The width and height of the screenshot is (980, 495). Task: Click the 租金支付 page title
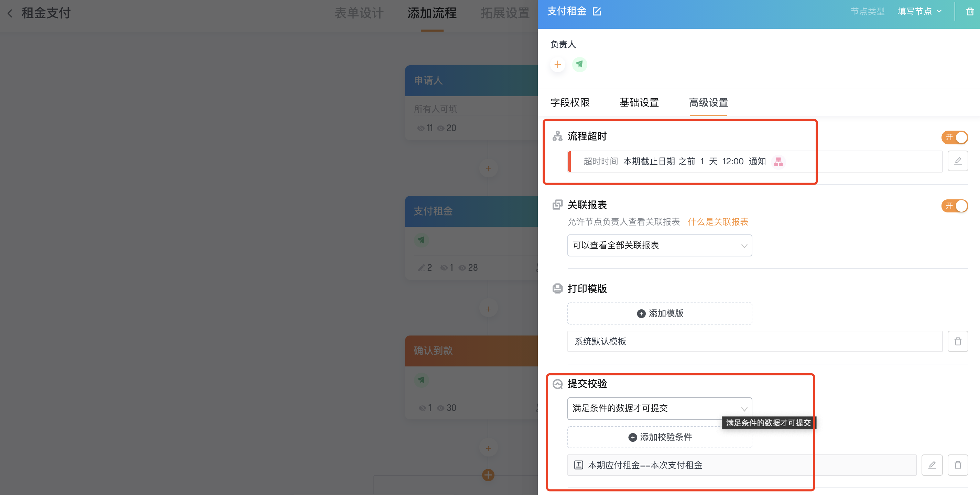tap(46, 13)
